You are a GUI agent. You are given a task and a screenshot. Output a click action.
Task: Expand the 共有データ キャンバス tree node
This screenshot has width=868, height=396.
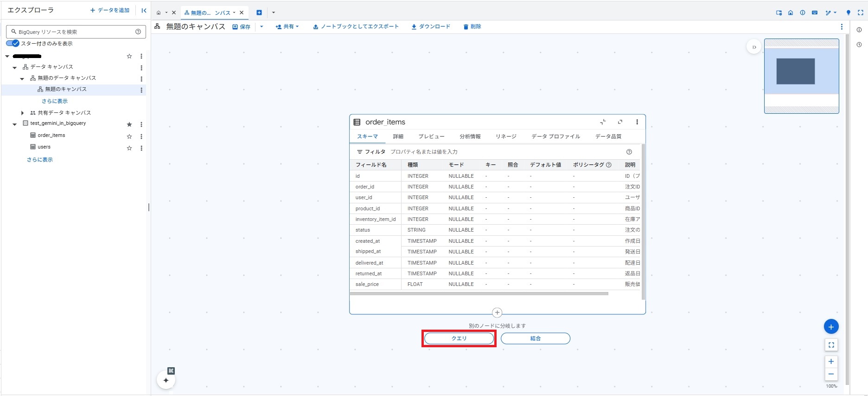coord(22,113)
